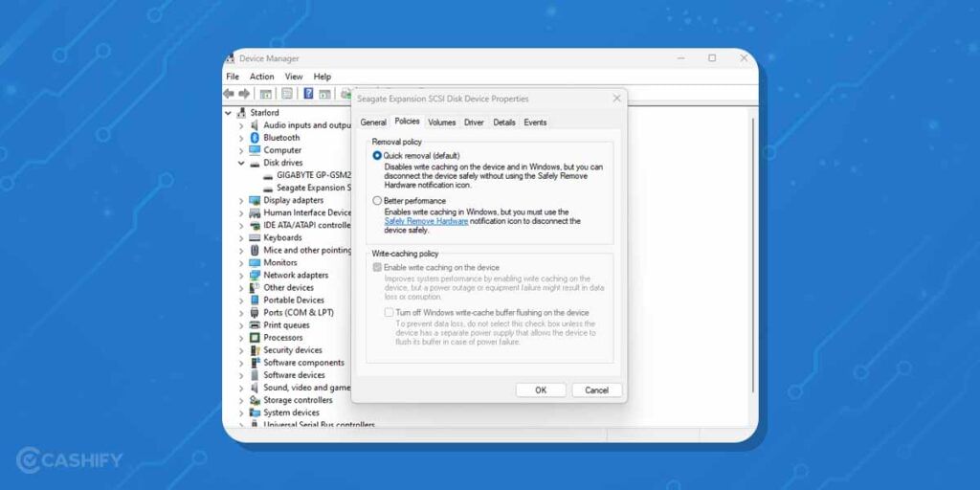Screen dimensions: 980x490
Task: Click the Storage controllers icon
Action: pos(255,400)
